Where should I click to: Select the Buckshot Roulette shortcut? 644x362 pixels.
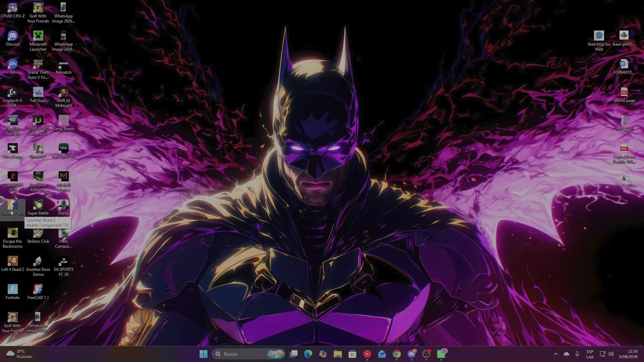point(38,182)
